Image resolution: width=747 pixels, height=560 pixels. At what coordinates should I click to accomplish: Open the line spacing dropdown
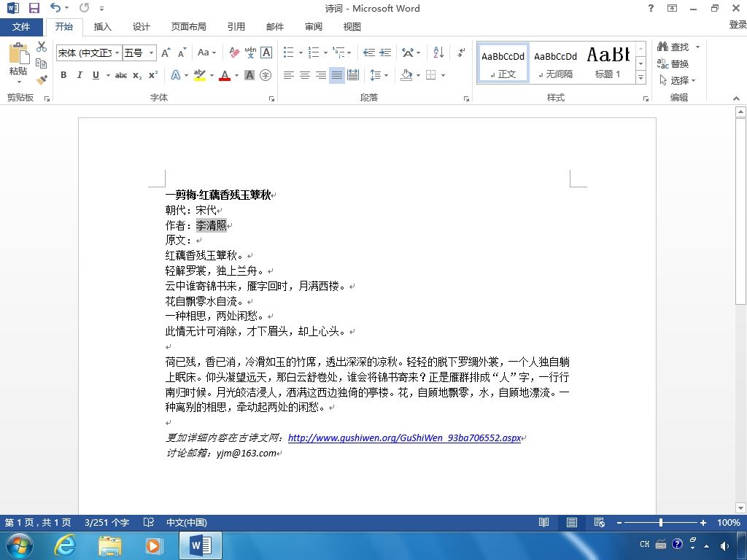click(386, 75)
